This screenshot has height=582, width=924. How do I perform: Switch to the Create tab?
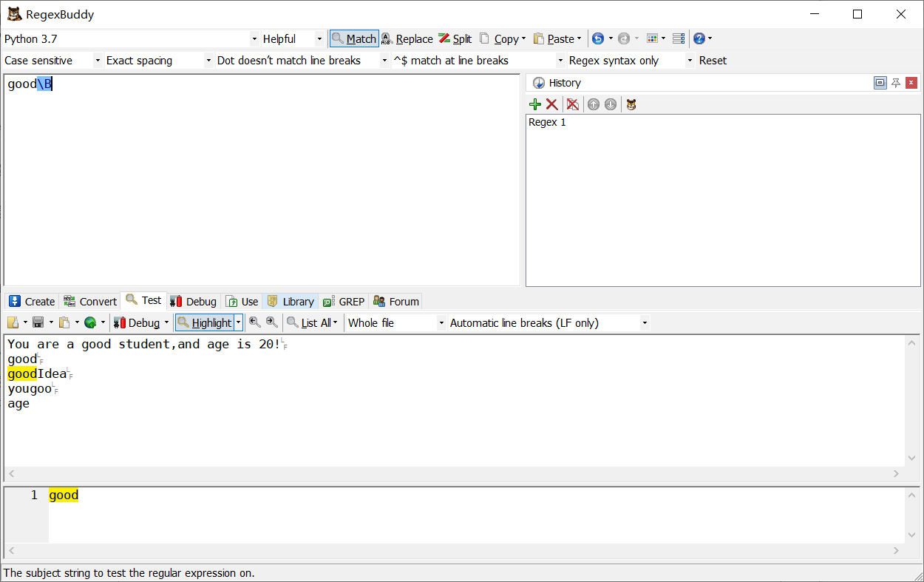[x=32, y=301]
